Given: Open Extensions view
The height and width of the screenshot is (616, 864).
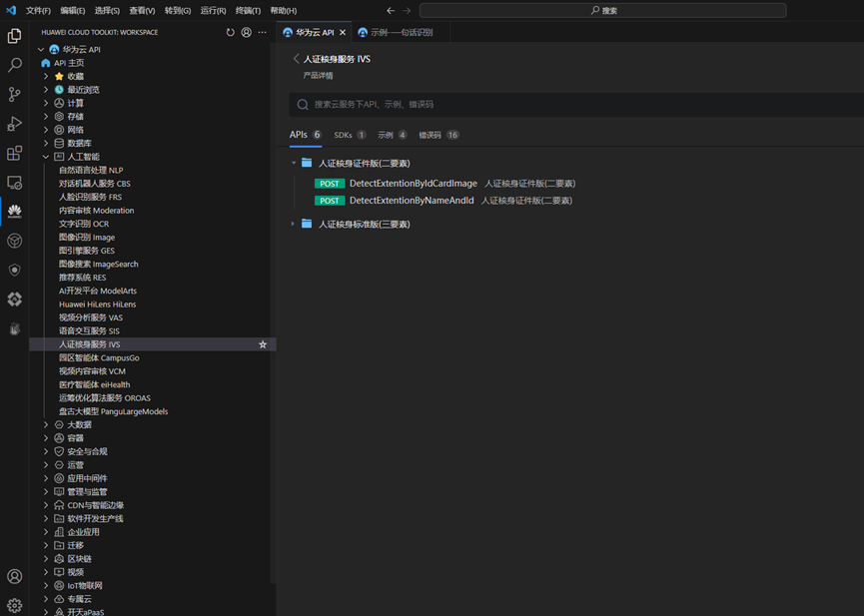Looking at the screenshot, I should pos(14,153).
